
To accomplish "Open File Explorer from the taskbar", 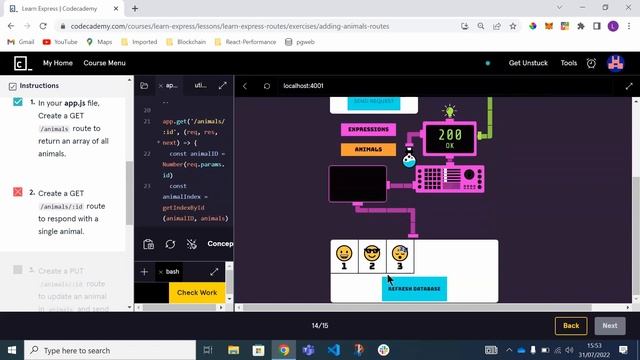I will tap(233, 350).
